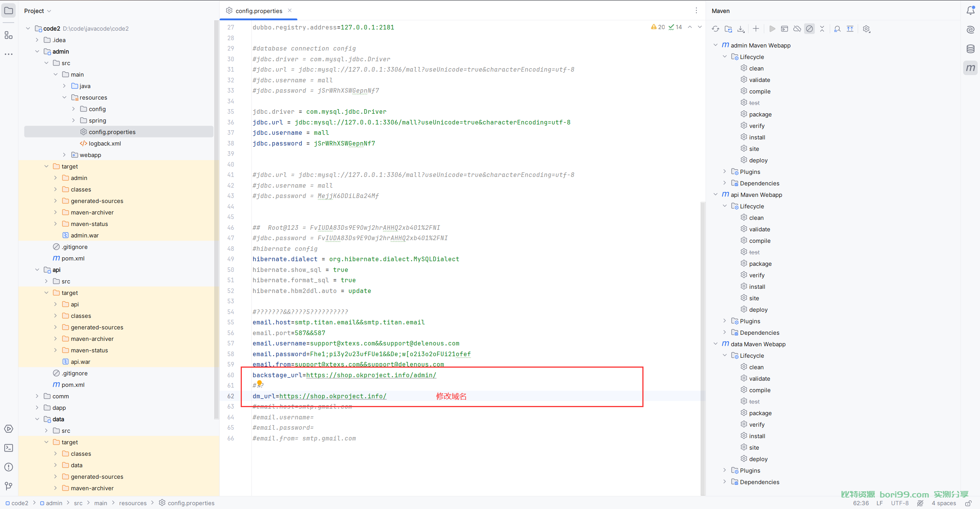This screenshot has width=980, height=509.
Task: Click the Project tool window icon
Action: pyautogui.click(x=8, y=10)
